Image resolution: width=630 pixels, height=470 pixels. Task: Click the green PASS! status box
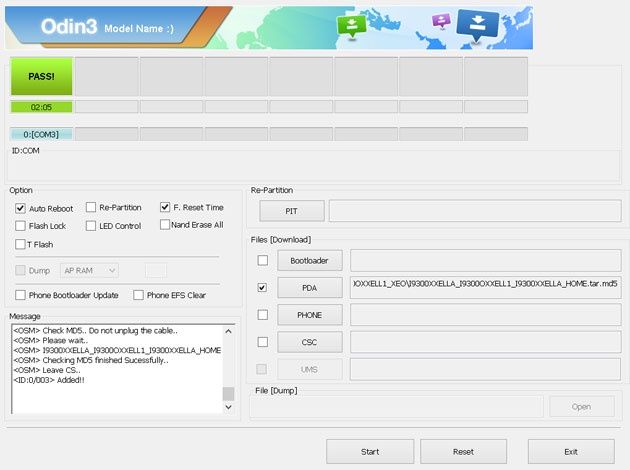(41, 76)
